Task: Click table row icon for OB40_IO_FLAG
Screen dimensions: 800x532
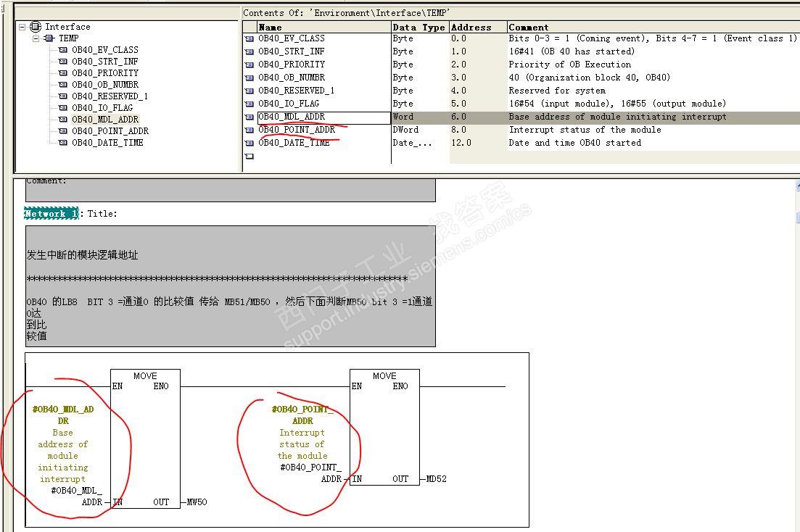Action: [x=249, y=104]
